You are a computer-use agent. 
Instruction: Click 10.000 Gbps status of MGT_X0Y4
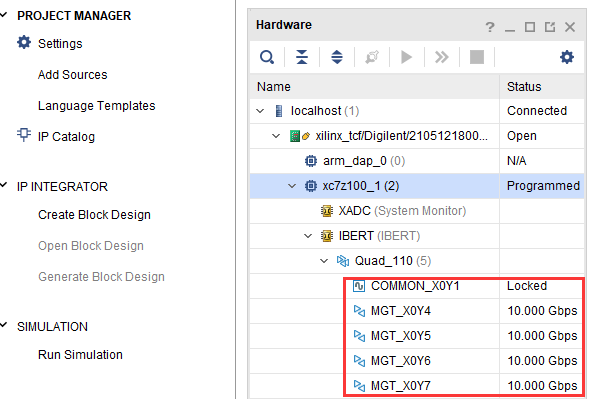point(542,311)
